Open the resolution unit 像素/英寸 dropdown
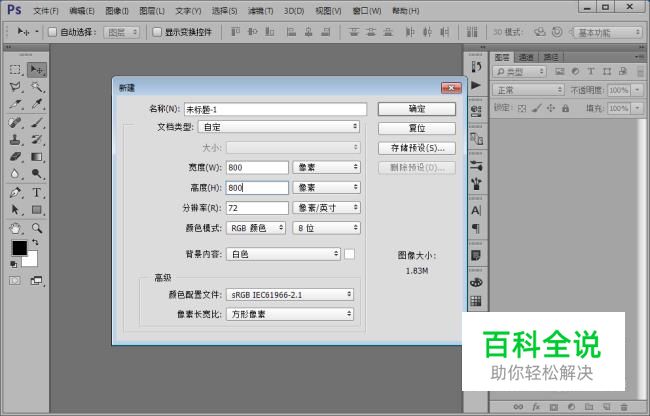650x416 pixels. click(x=326, y=208)
